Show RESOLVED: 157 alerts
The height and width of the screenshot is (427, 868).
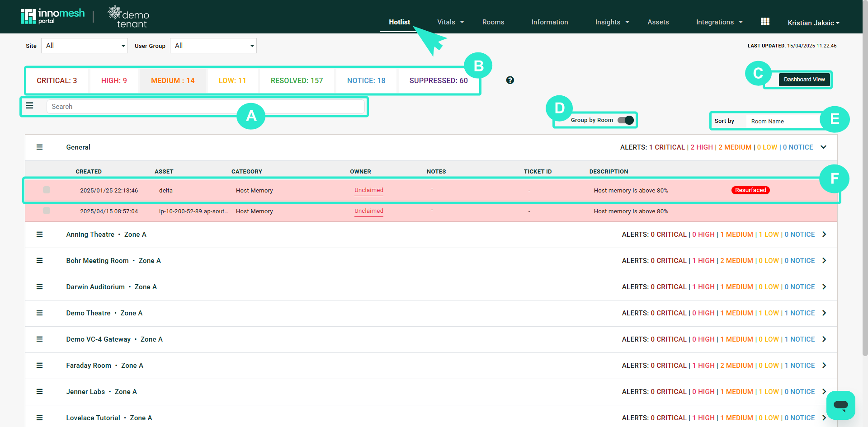pyautogui.click(x=297, y=80)
